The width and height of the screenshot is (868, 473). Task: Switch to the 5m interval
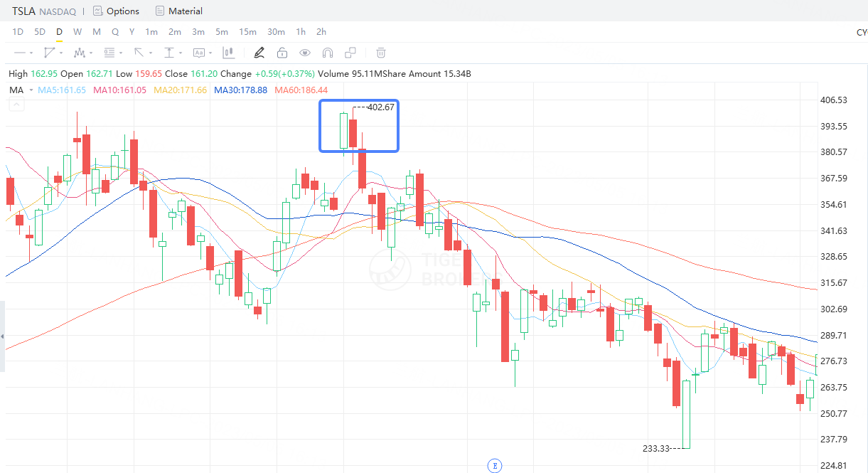(x=222, y=32)
